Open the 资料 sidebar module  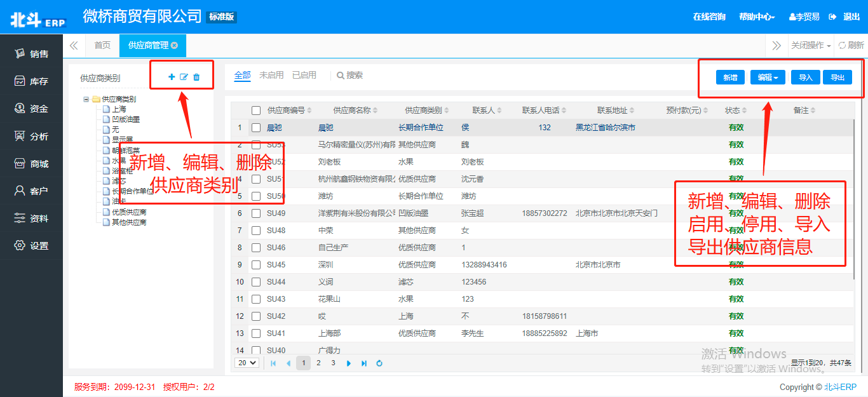coord(31,218)
